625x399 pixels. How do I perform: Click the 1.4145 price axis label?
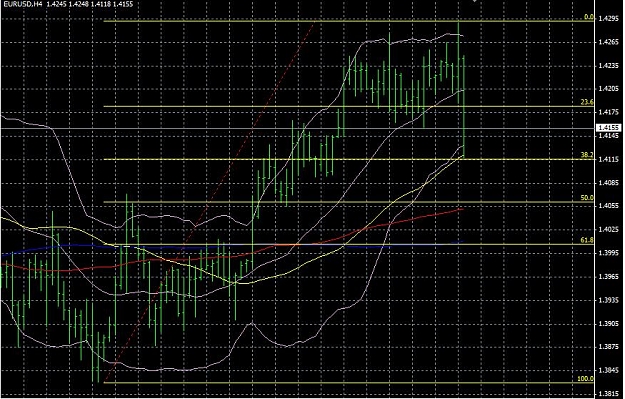tap(609, 136)
